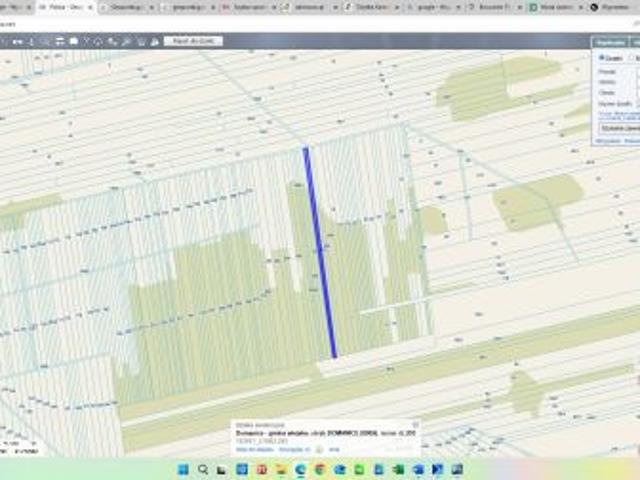
Task: Click the blue highlighted parcel on the map
Action: tap(319, 250)
